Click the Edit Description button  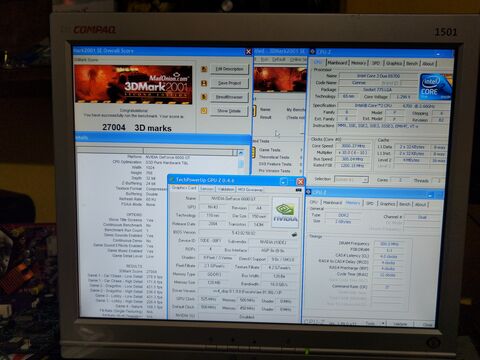pos(229,69)
